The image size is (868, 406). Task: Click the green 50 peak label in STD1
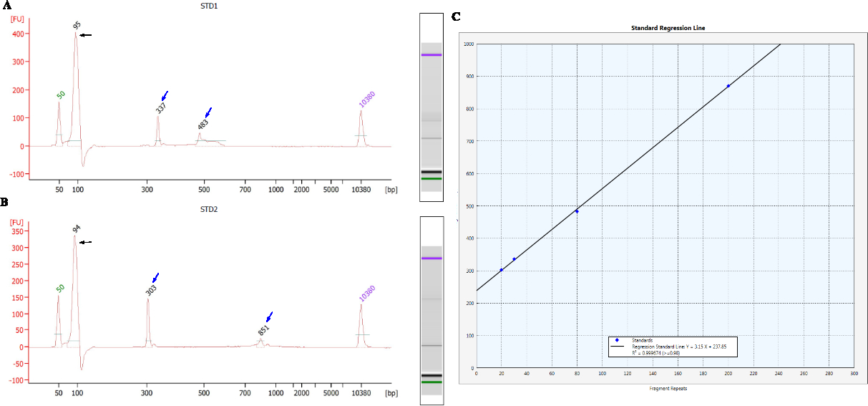pos(61,95)
